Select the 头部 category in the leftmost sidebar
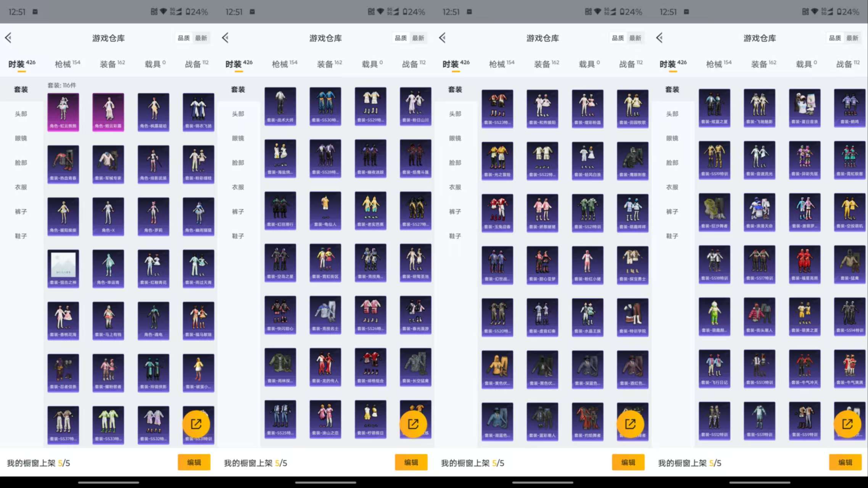868x488 pixels. click(21, 114)
